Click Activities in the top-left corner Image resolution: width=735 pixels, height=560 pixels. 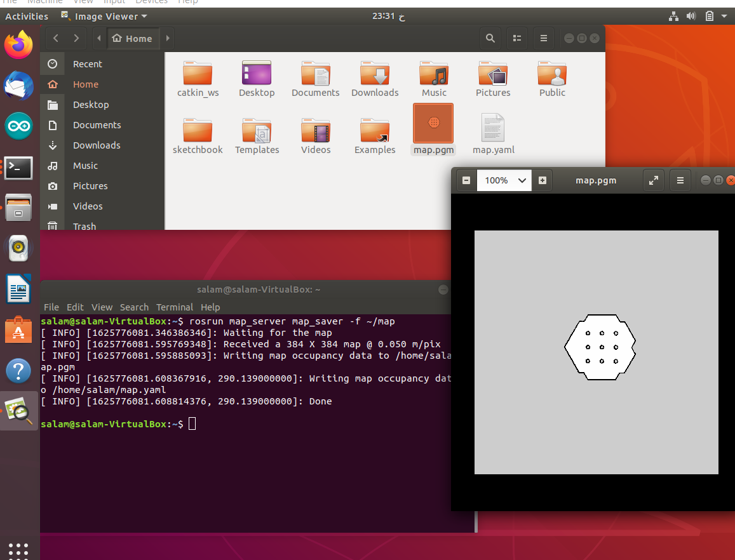point(27,16)
